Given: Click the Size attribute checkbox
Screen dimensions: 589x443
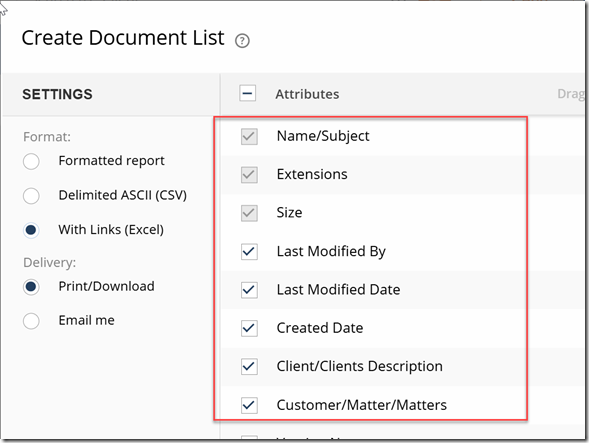Looking at the screenshot, I should tap(249, 213).
